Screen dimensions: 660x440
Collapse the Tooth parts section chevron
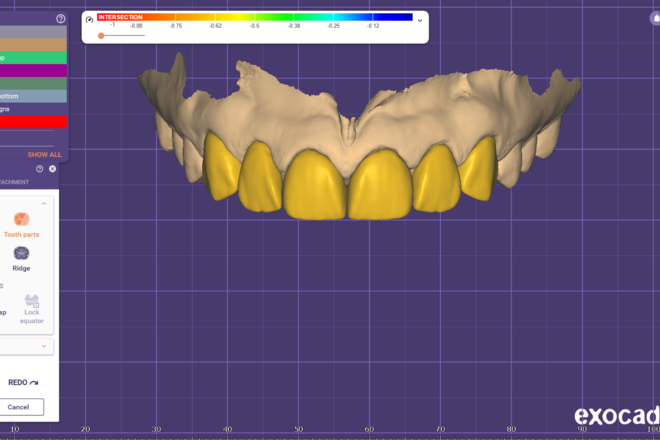[44, 203]
